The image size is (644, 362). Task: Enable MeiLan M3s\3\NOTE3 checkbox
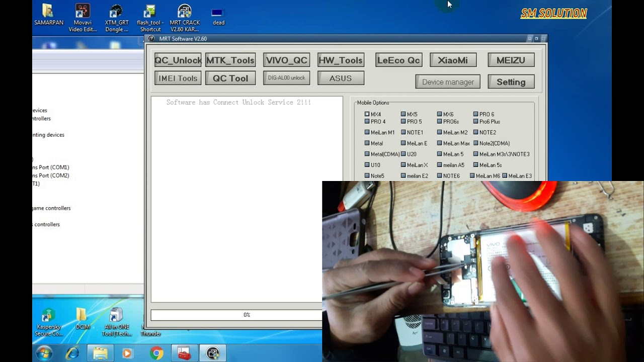475,154
